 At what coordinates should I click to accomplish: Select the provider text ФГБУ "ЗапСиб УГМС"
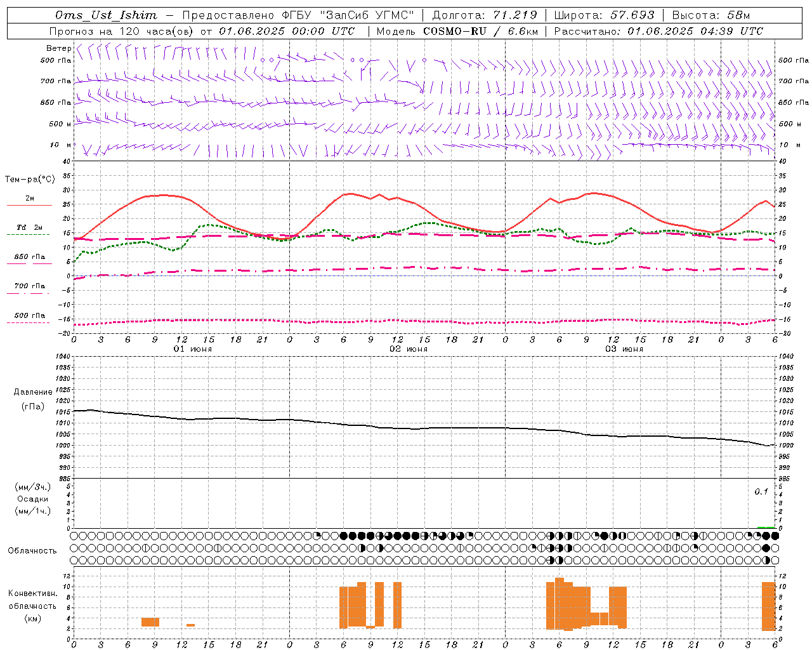[348, 15]
